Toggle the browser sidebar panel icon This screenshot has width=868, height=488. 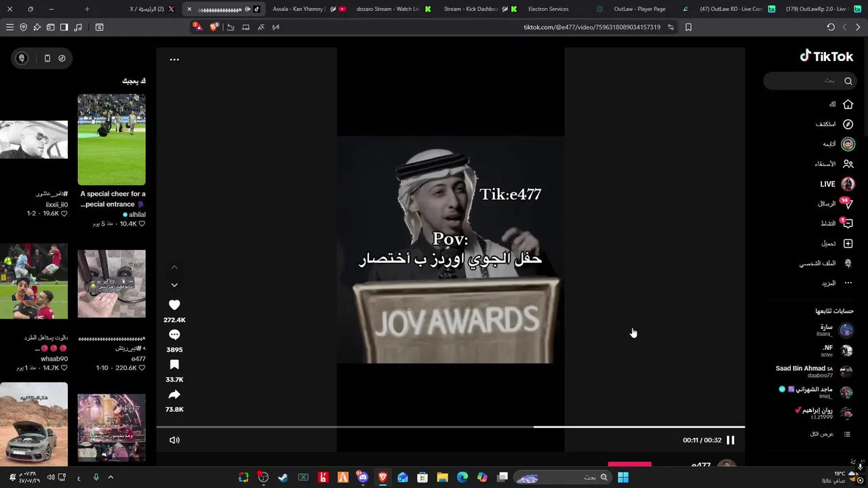pos(64,27)
